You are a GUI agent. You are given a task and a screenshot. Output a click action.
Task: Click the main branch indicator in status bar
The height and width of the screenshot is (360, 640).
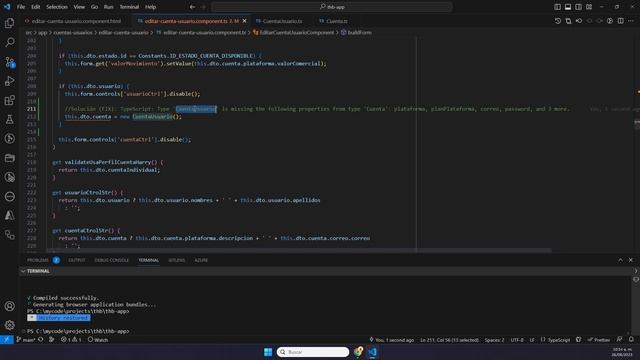(x=25, y=340)
